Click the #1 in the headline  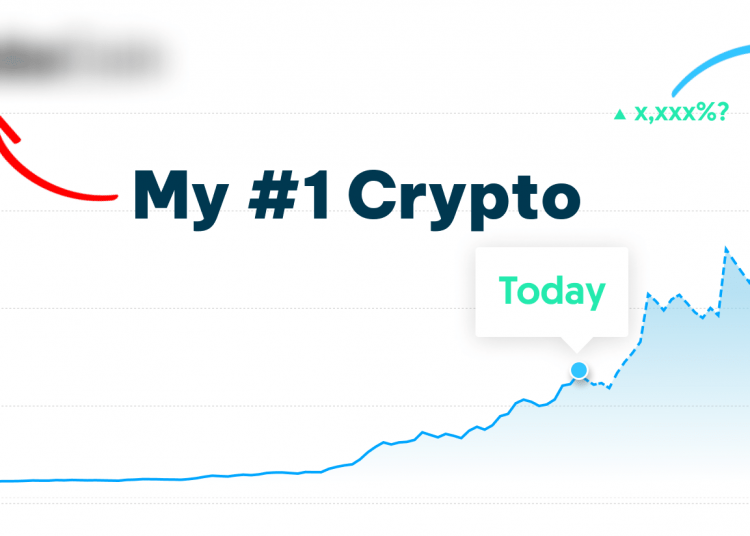(288, 195)
